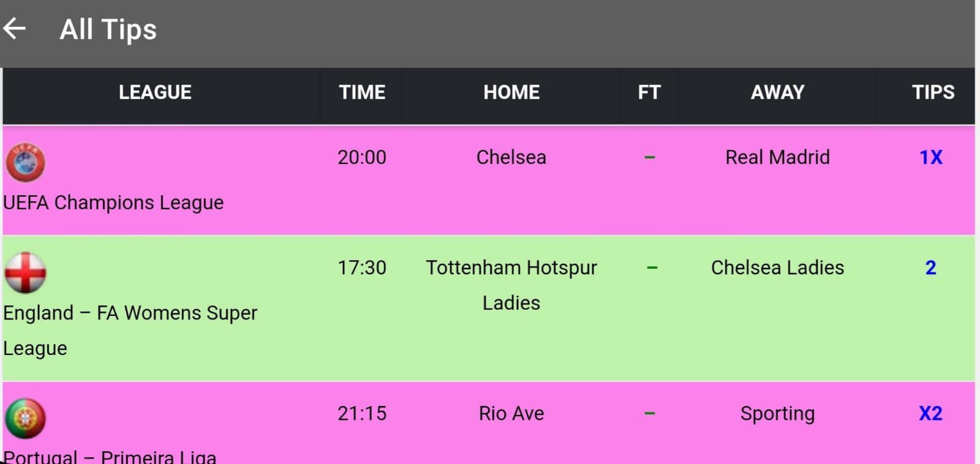Click the All Tips page title
Screen dimensions: 980x464
(x=108, y=29)
